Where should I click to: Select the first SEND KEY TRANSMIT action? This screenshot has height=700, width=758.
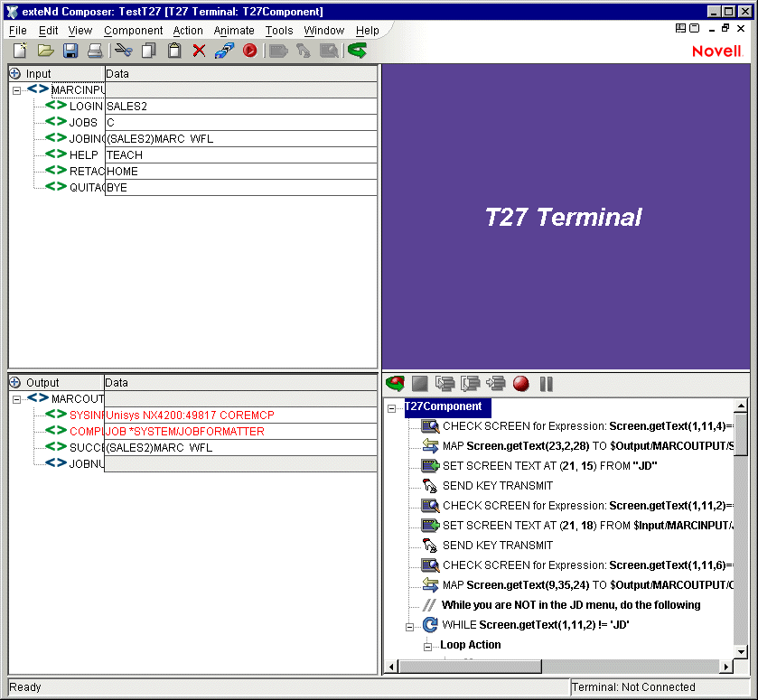pos(498,486)
